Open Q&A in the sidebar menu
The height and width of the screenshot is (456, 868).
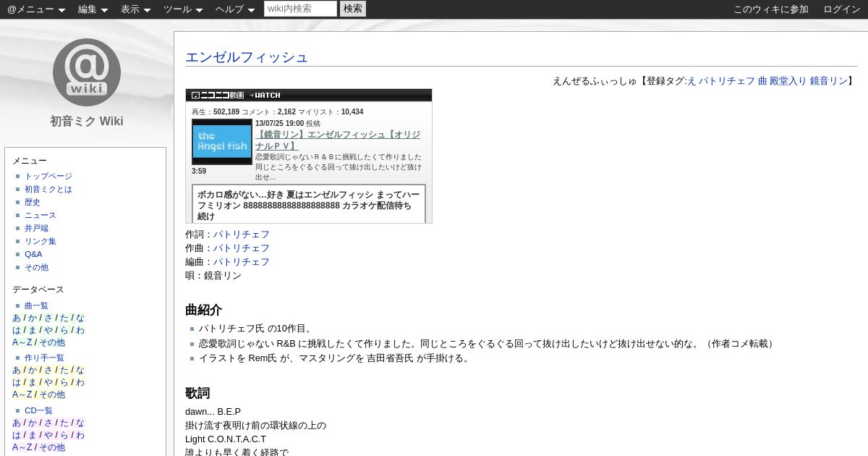coord(33,254)
